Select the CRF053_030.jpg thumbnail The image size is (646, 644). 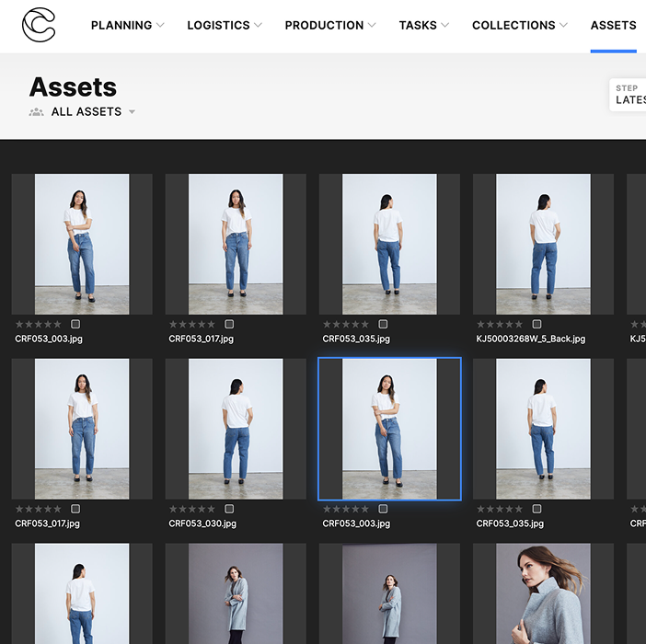tap(236, 429)
